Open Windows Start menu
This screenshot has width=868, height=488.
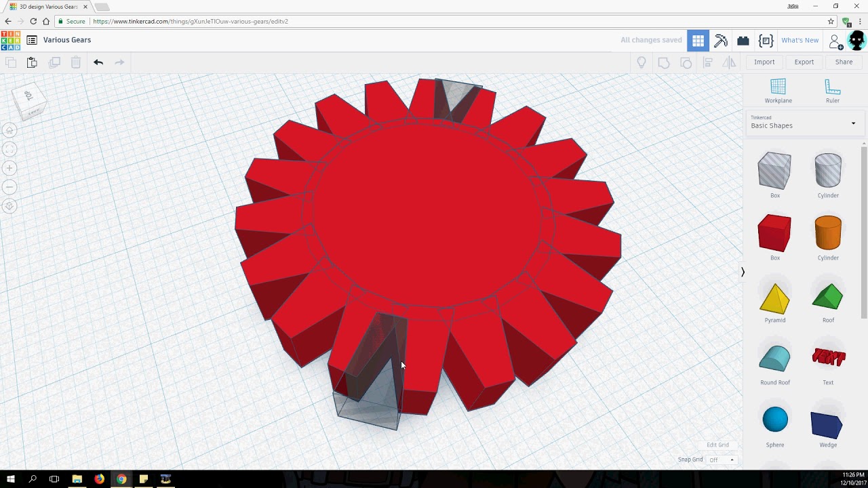[11, 479]
